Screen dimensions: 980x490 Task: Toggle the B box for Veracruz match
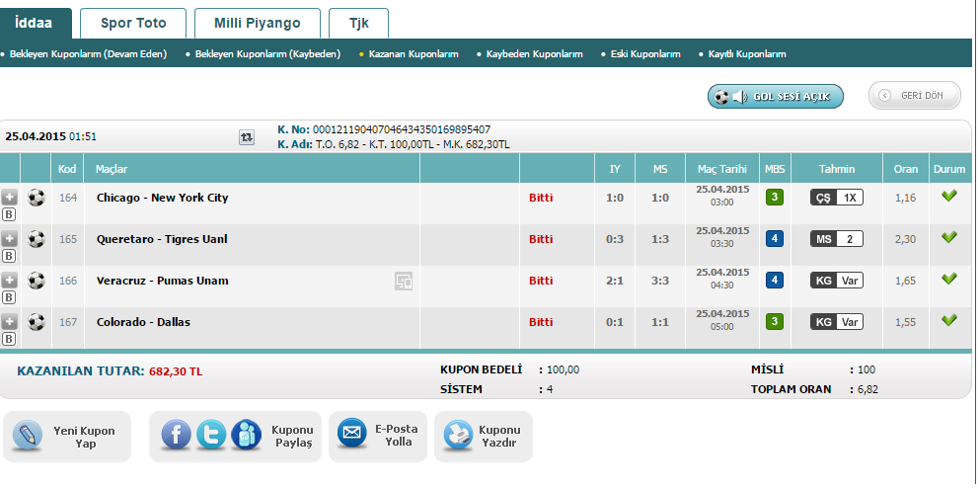[9, 297]
